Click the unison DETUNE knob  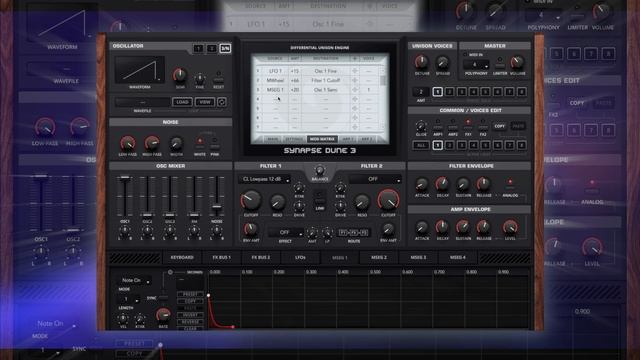(x=422, y=62)
